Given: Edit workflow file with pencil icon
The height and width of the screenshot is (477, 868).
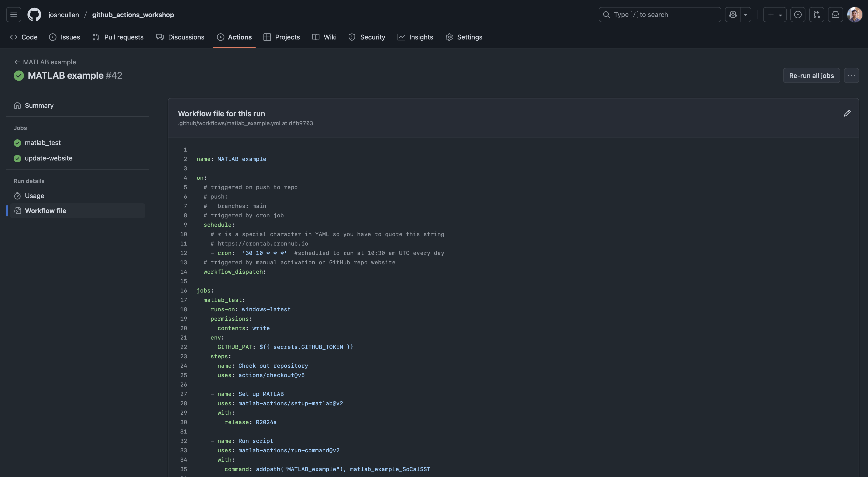Looking at the screenshot, I should click(847, 113).
